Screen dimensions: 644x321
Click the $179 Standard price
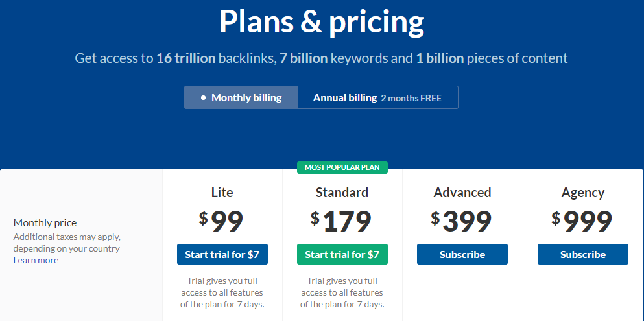point(341,222)
